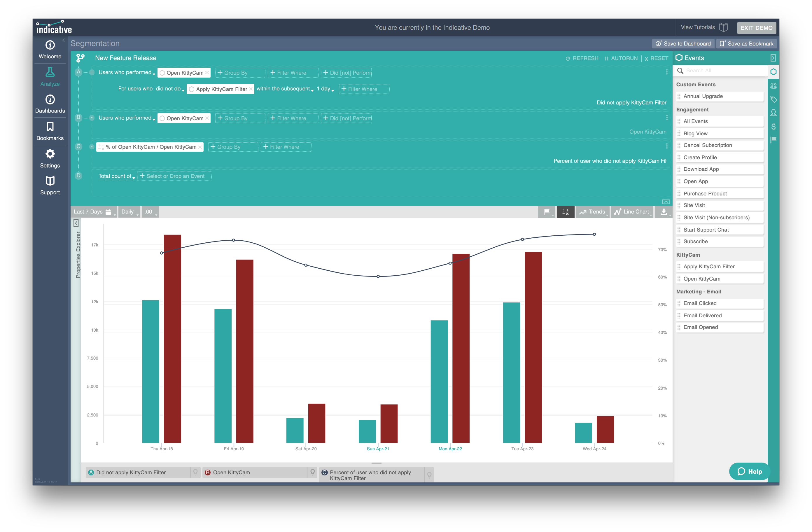Toggle row C minus collapse button
The image size is (812, 532).
(91, 147)
